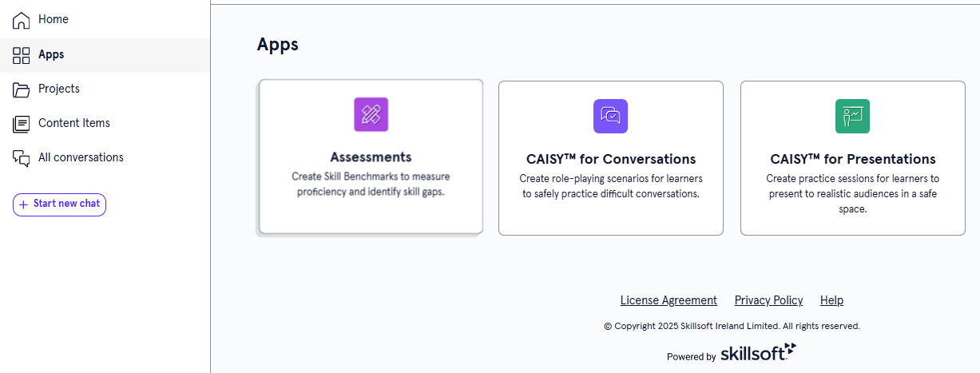Click the green CAISY for Presentations icon
980x373 pixels.
[x=852, y=116]
